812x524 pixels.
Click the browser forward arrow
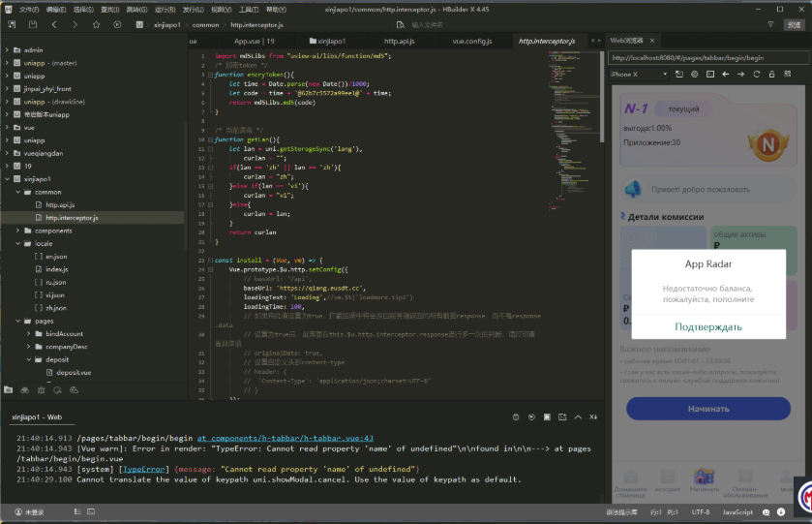pos(741,75)
